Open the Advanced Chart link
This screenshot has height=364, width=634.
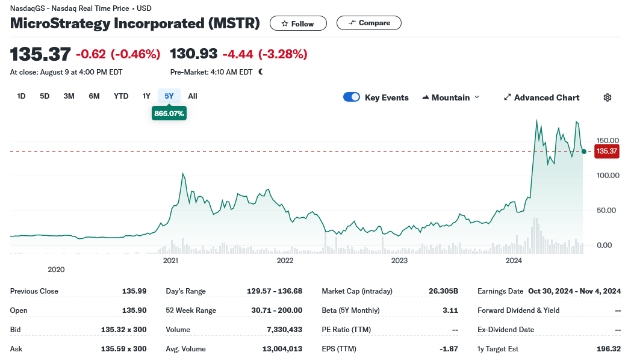[x=541, y=97]
